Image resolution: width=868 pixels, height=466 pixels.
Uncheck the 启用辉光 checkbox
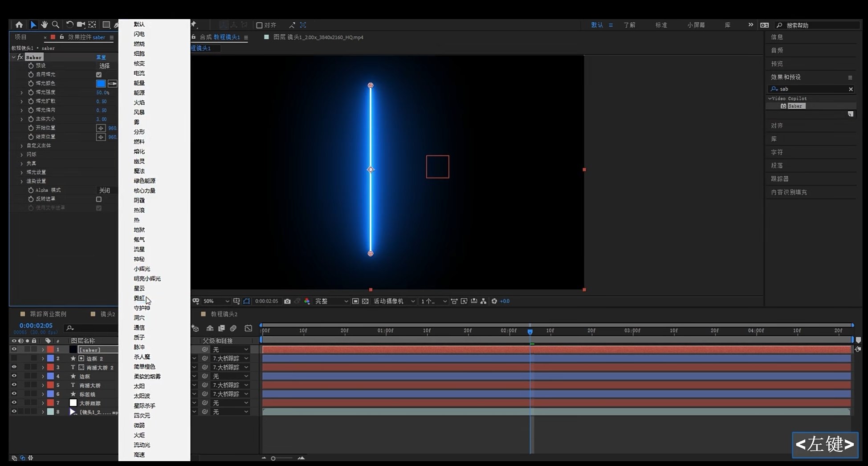click(99, 75)
